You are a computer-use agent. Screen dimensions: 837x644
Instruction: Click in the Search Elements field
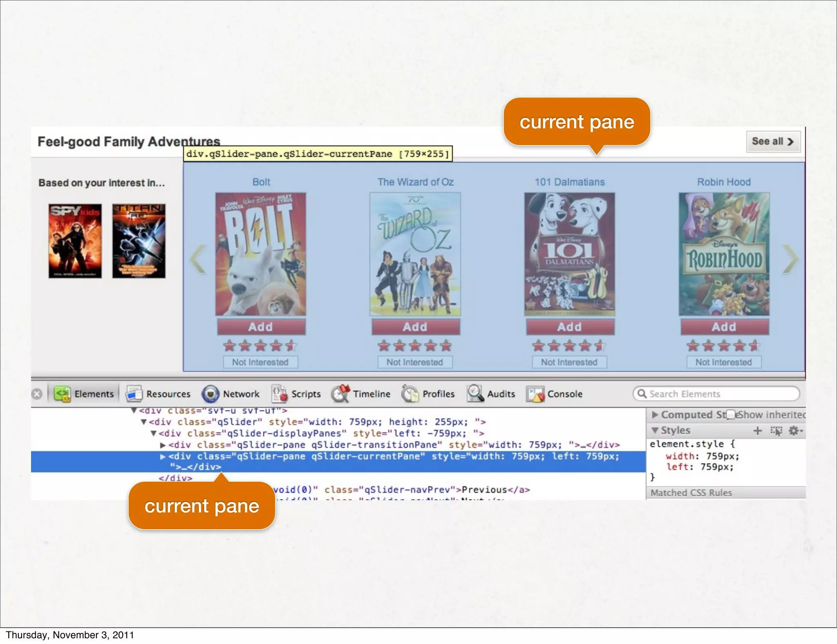[x=716, y=394]
